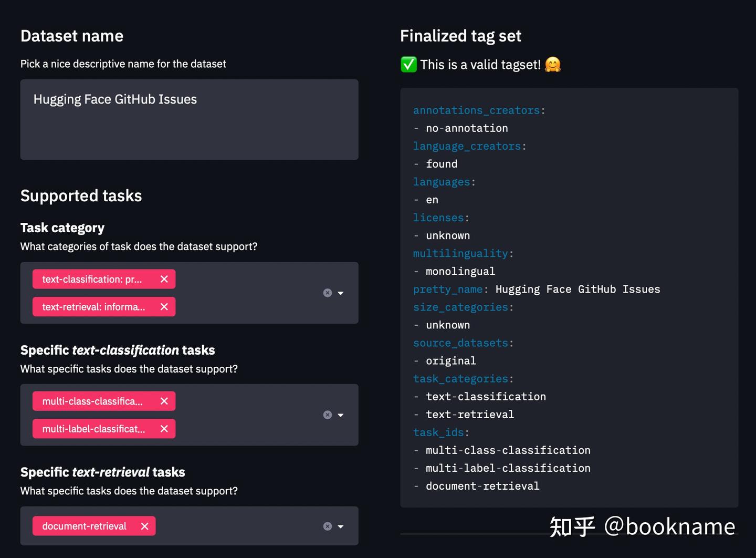The height and width of the screenshot is (558, 756).
Task: Clear all text-retrieval task selections
Action: (328, 526)
